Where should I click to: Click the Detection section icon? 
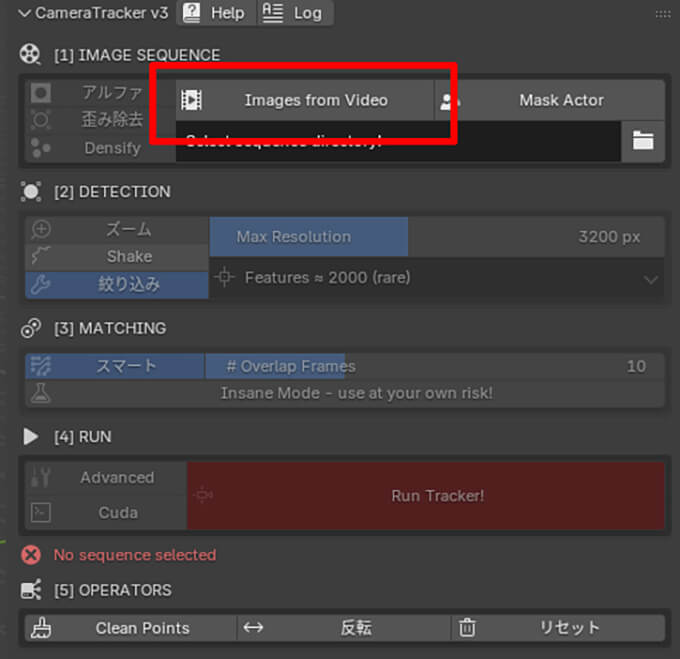(x=31, y=191)
